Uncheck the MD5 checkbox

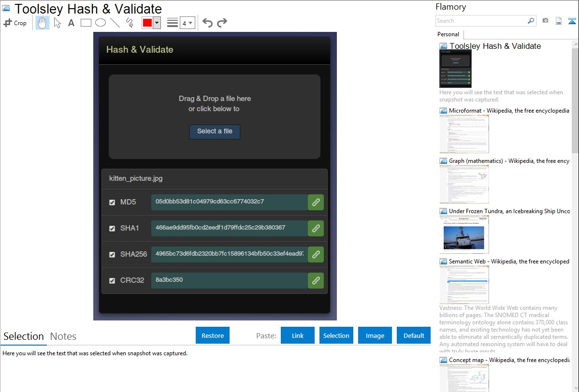coord(112,203)
